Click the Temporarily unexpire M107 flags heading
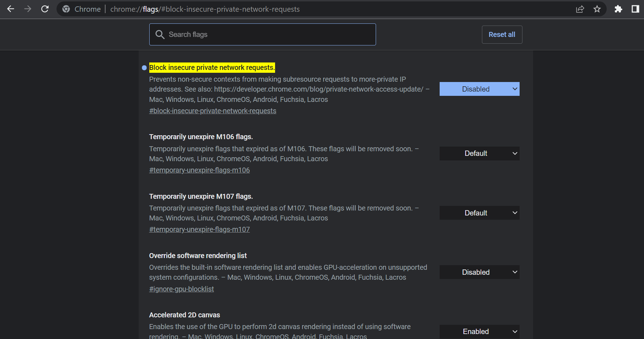The height and width of the screenshot is (339, 644). [x=201, y=196]
